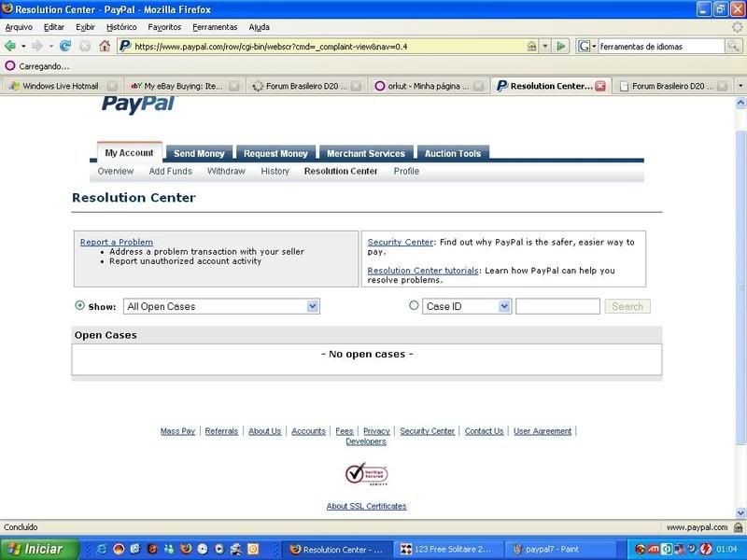Go to the Add Funds subtab

pyautogui.click(x=171, y=171)
